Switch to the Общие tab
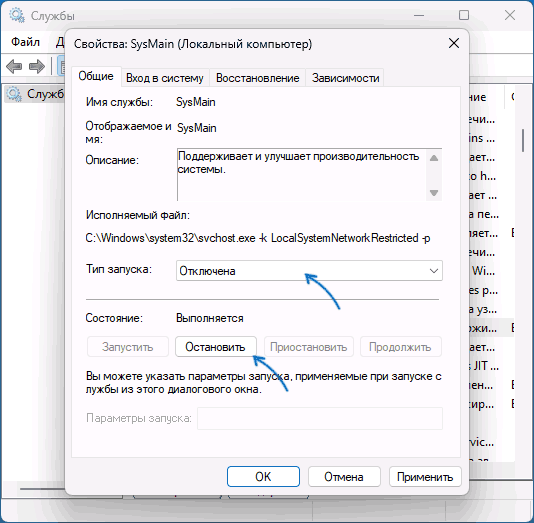The image size is (534, 523). click(x=96, y=76)
